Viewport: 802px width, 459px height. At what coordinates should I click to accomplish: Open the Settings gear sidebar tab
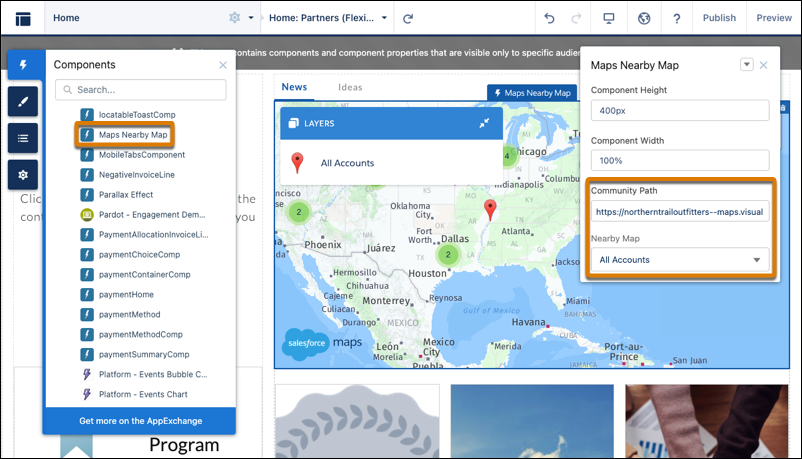click(x=23, y=175)
